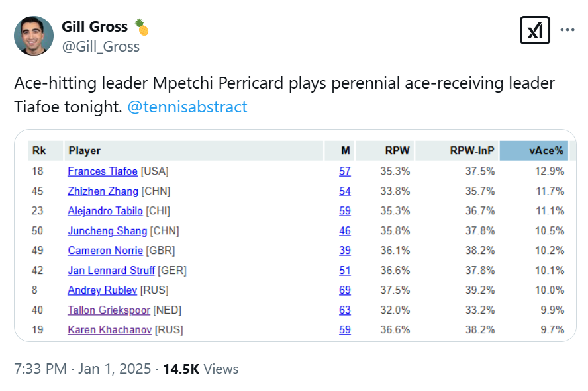Open the embedded stats table image
The width and height of the screenshot is (588, 391).
295,236
